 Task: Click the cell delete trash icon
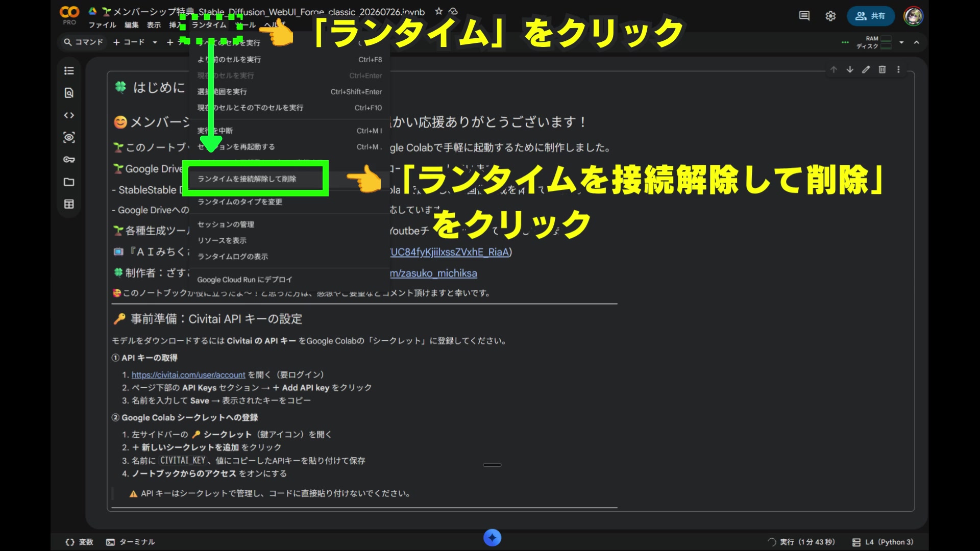click(882, 69)
